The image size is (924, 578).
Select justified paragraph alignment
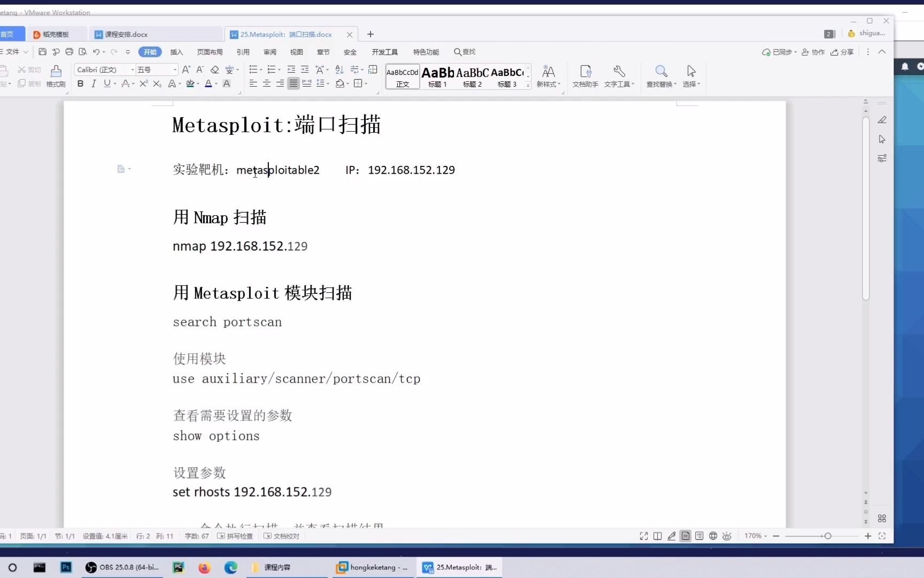click(294, 83)
